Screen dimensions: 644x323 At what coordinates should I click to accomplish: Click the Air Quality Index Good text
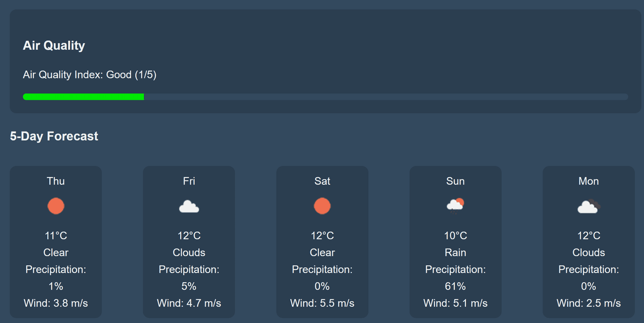(x=90, y=75)
